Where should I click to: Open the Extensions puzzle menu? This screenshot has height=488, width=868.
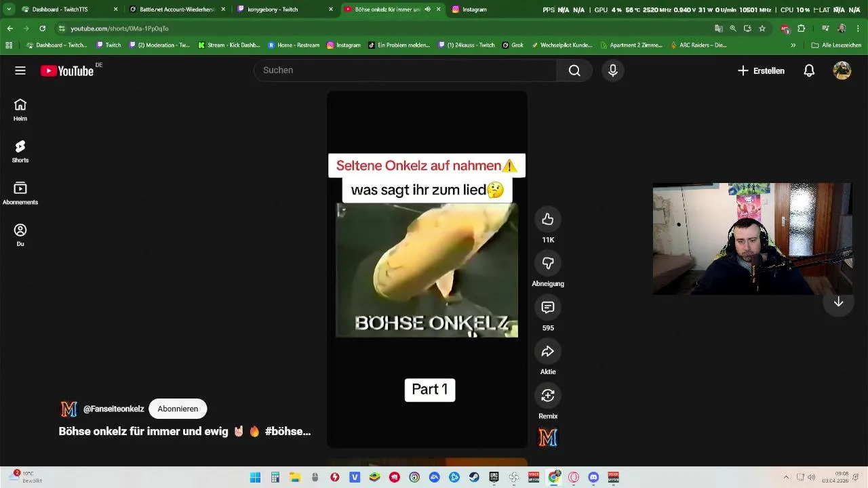pos(802,28)
